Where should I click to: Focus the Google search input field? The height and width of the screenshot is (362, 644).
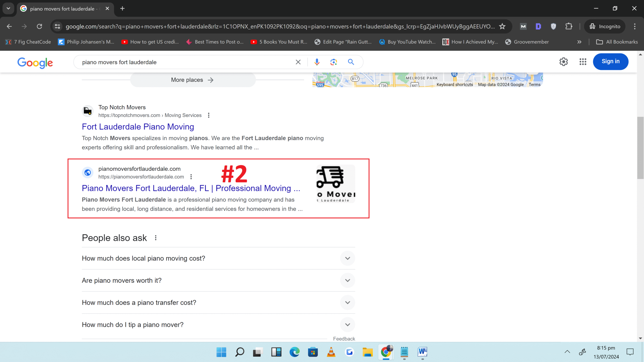point(186,62)
